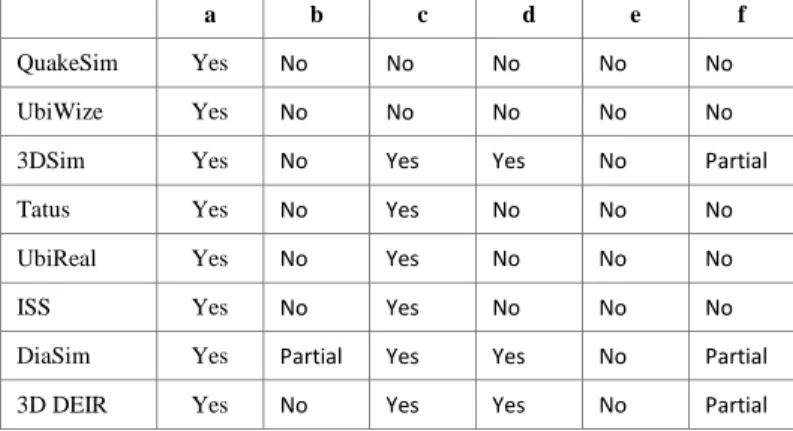Click the QuakeSim row label
The height and width of the screenshot is (431, 793).
(x=67, y=64)
